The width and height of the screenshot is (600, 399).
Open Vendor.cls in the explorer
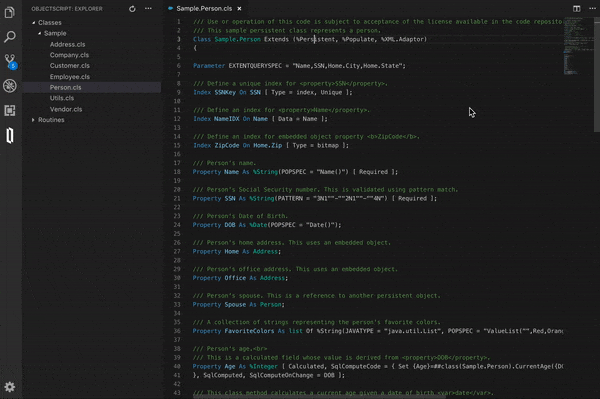click(x=66, y=109)
